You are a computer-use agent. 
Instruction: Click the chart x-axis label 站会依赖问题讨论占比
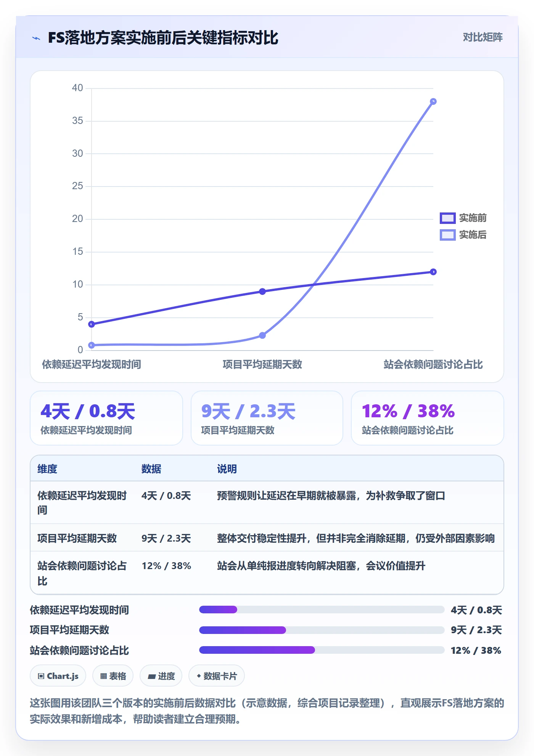point(433,365)
